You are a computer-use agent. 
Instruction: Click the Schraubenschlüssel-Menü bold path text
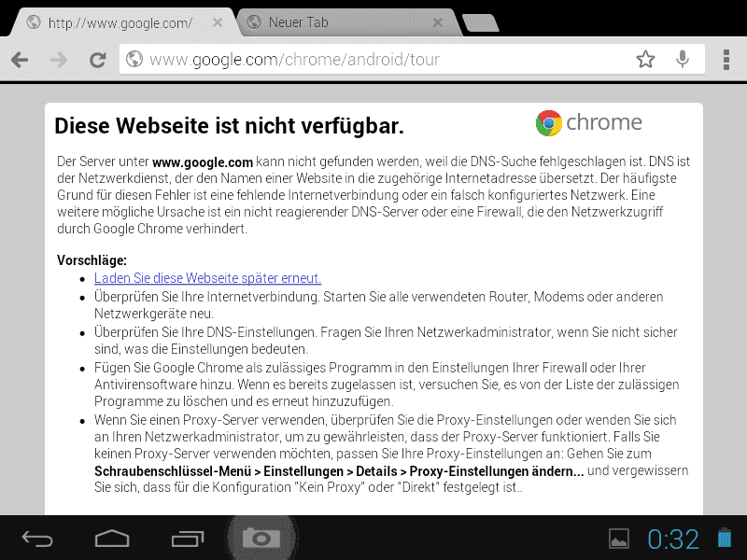click(339, 471)
